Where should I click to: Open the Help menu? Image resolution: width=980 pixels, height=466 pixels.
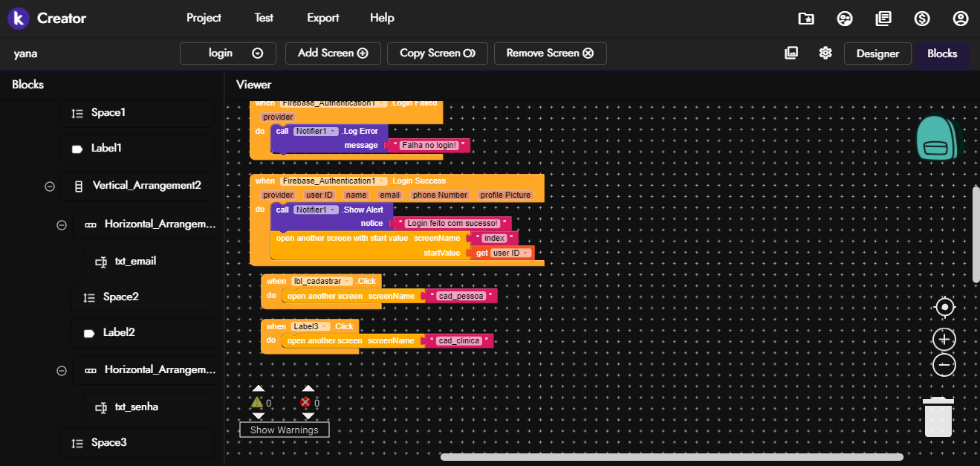pos(382,18)
